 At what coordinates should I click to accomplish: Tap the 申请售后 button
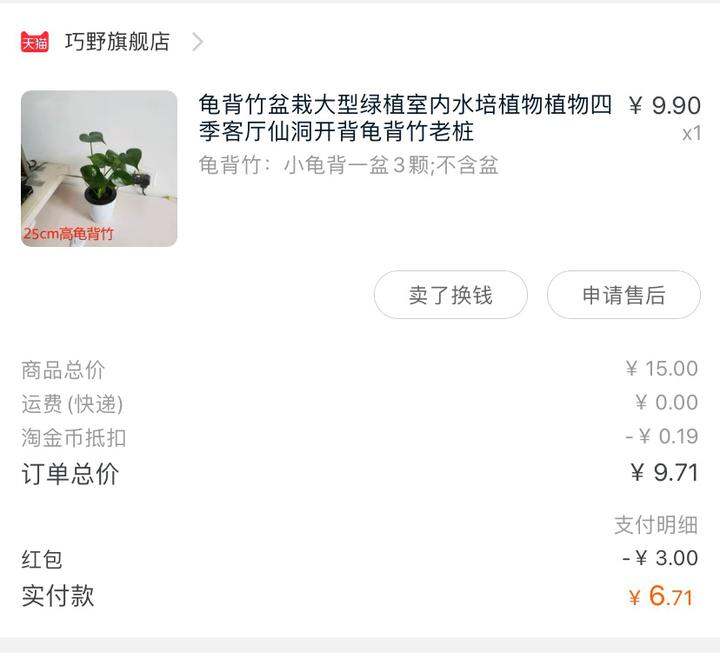[624, 294]
